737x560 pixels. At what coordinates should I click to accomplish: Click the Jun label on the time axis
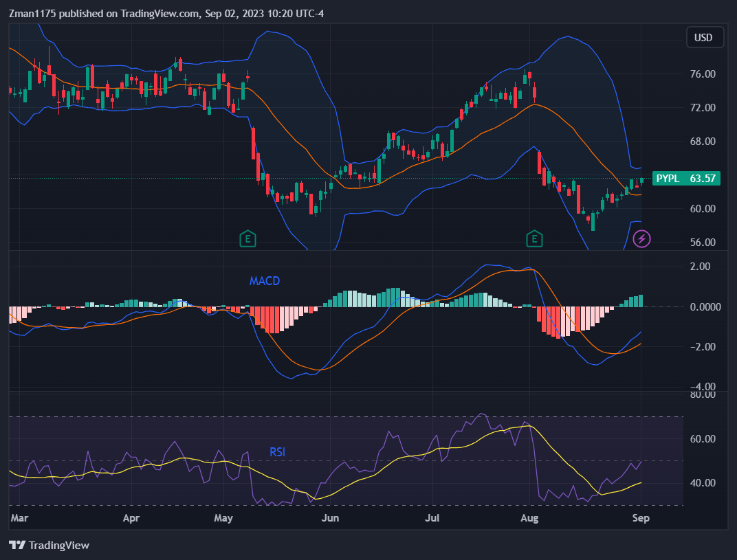(330, 517)
